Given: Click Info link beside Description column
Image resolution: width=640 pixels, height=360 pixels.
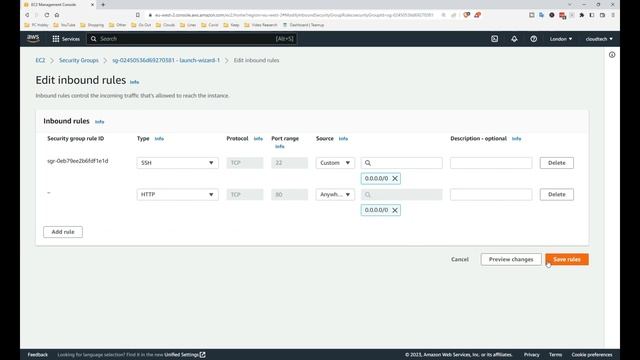Looking at the screenshot, I should coord(516,139).
